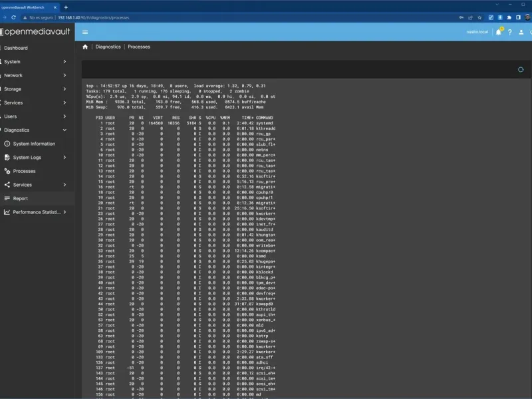This screenshot has height=399, width=532.
Task: Click the 'No es seguro' security warning
Action: (38, 18)
